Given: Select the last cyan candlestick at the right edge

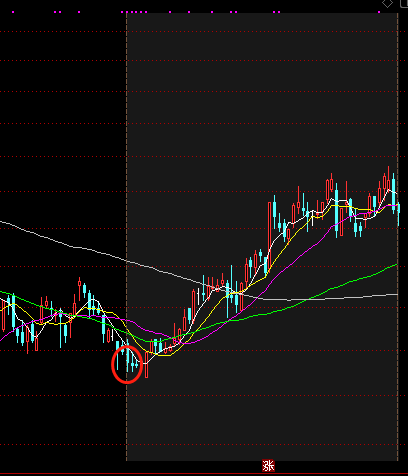Looking at the screenshot, I should point(399,213).
